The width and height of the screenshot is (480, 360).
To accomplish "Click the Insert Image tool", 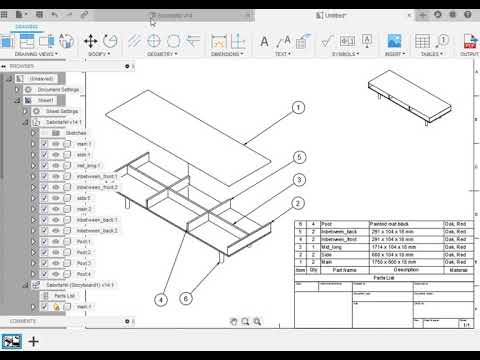I will 394,42.
